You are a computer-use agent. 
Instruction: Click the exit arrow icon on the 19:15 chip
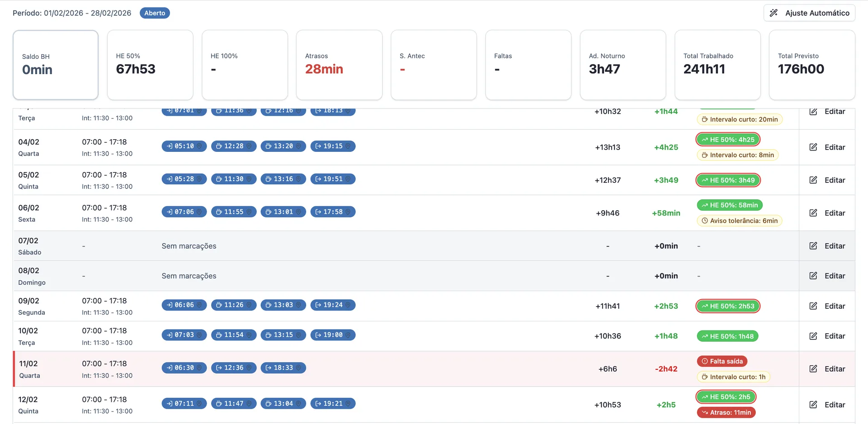point(318,146)
